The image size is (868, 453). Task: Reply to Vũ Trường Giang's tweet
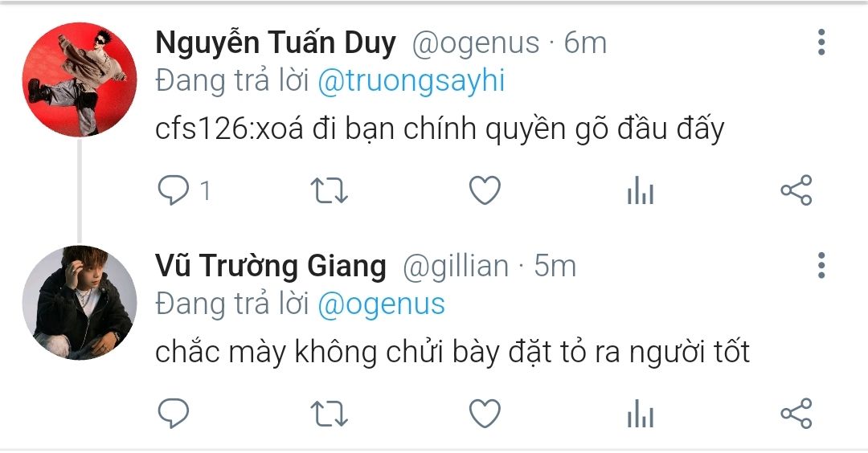[174, 413]
